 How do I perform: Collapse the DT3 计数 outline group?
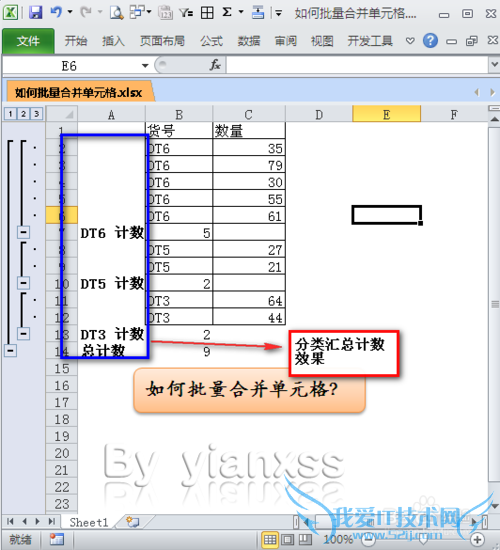point(24,333)
